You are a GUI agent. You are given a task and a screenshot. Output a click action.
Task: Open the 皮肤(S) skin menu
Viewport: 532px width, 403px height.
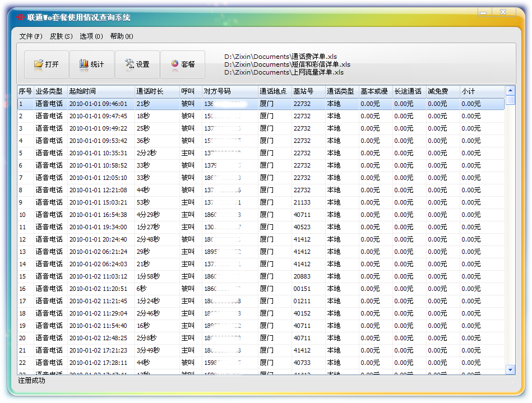point(61,36)
